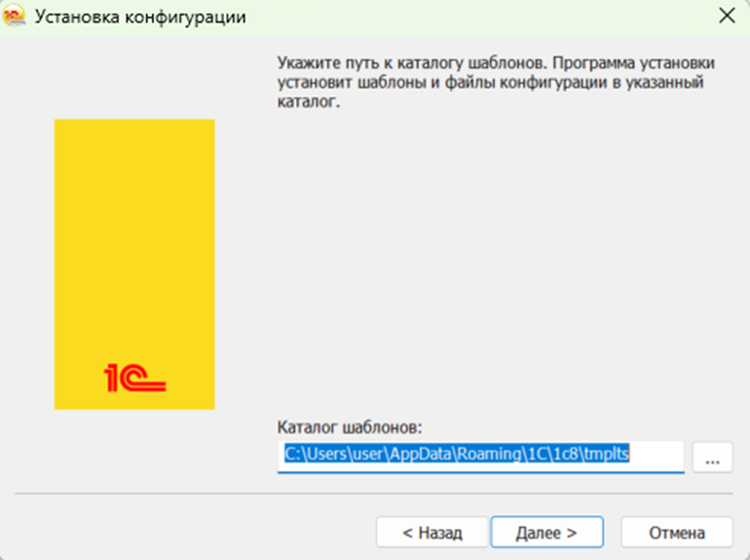Click blank space right of path field's text

click(664, 456)
